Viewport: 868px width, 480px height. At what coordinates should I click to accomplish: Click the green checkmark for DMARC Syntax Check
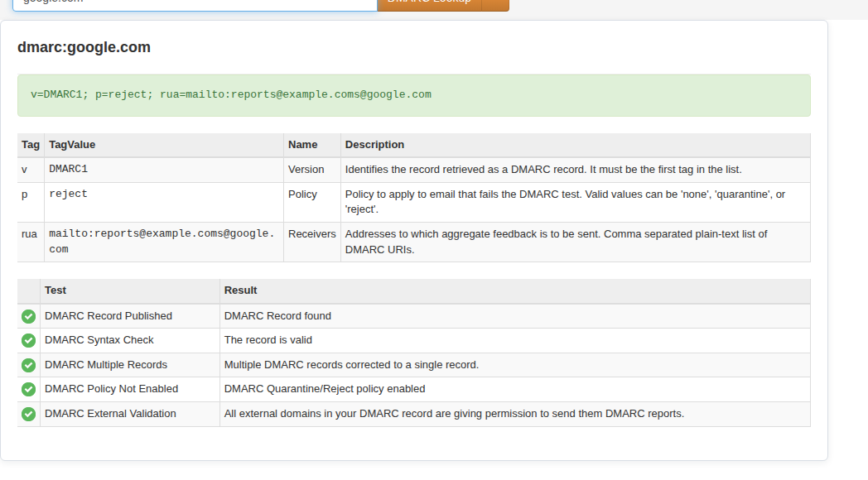28,341
